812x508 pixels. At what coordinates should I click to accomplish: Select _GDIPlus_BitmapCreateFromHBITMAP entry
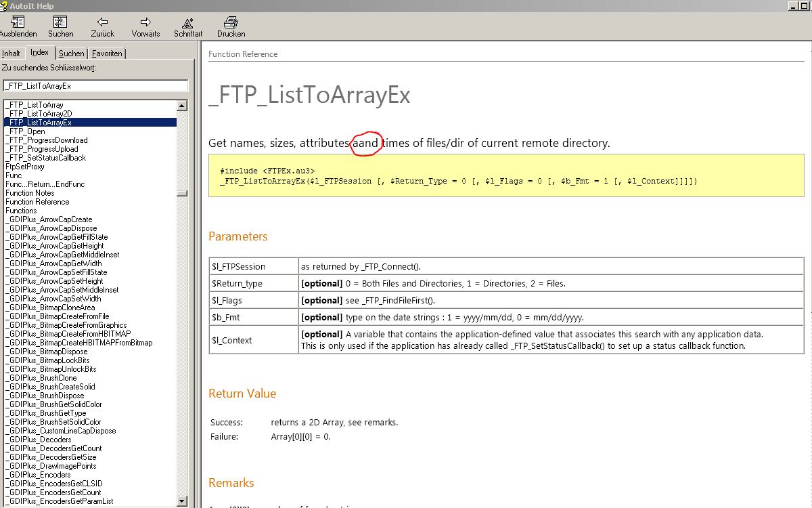68,334
